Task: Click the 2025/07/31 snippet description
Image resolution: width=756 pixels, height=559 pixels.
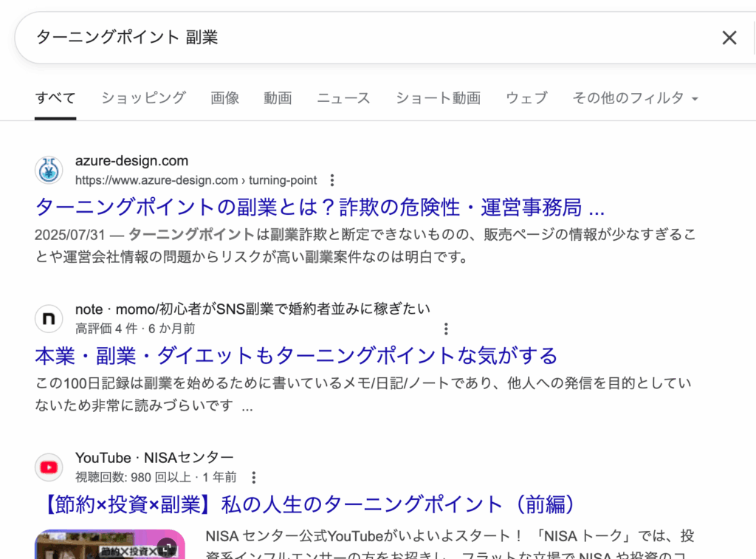Action: [x=365, y=246]
